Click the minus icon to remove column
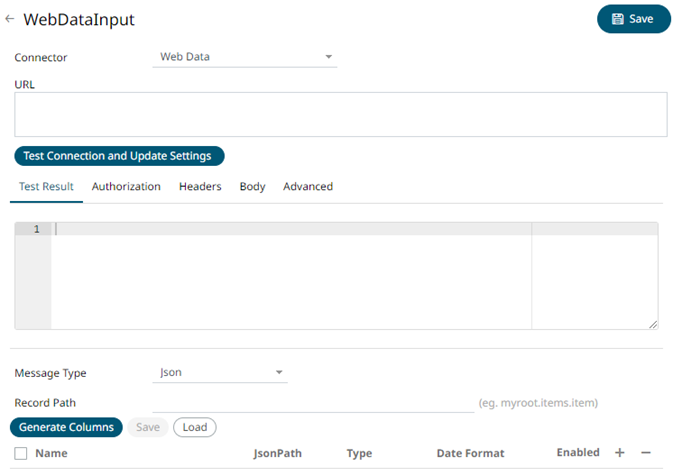 pyautogui.click(x=646, y=453)
